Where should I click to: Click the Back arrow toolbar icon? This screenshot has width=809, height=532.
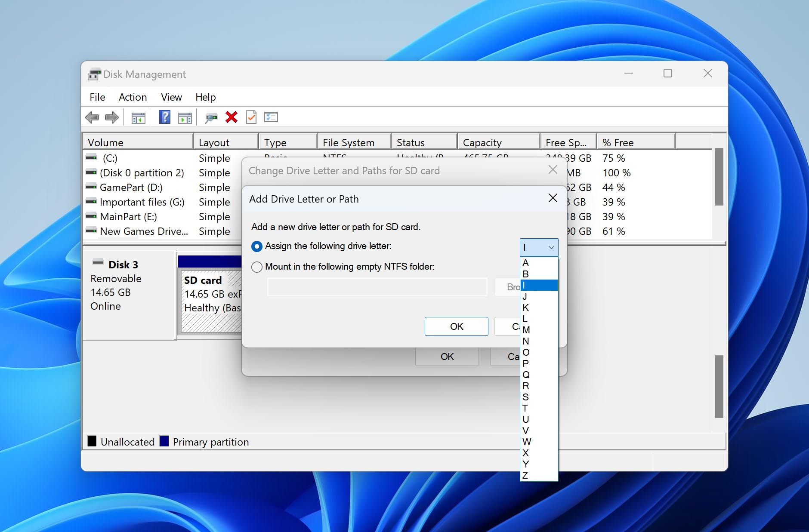[x=92, y=117]
